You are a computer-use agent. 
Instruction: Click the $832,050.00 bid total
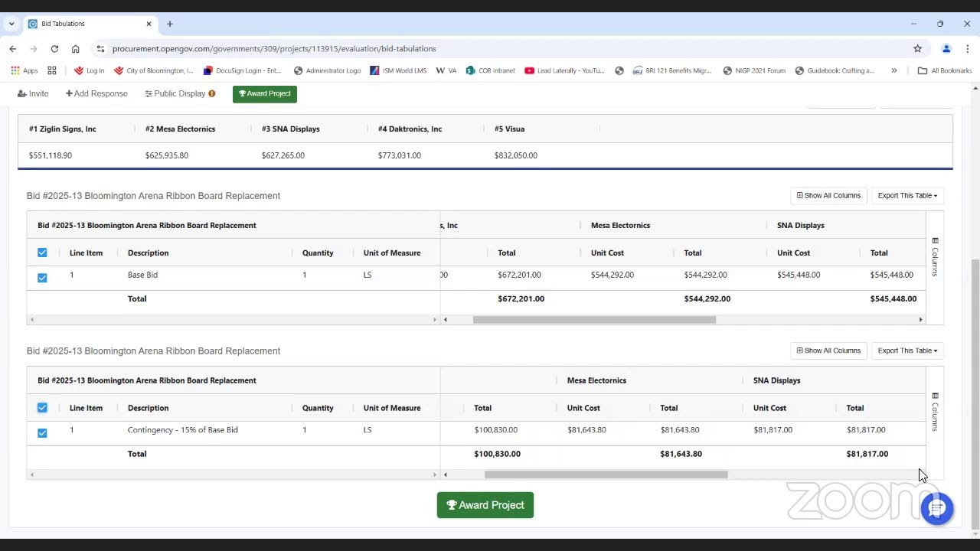516,155
